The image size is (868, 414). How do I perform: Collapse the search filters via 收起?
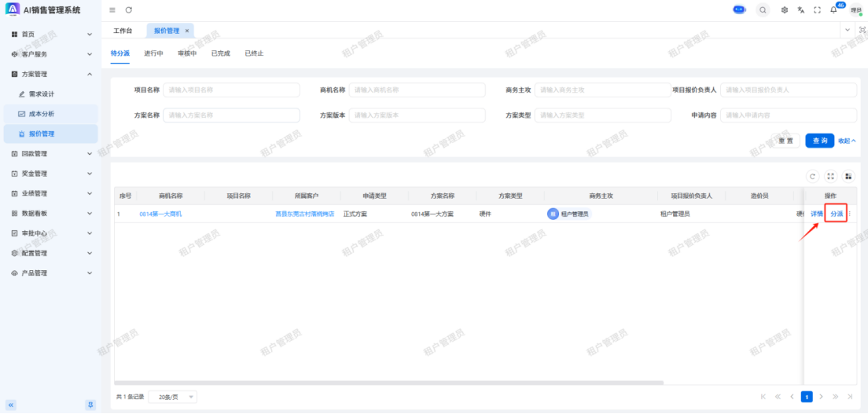coord(847,141)
